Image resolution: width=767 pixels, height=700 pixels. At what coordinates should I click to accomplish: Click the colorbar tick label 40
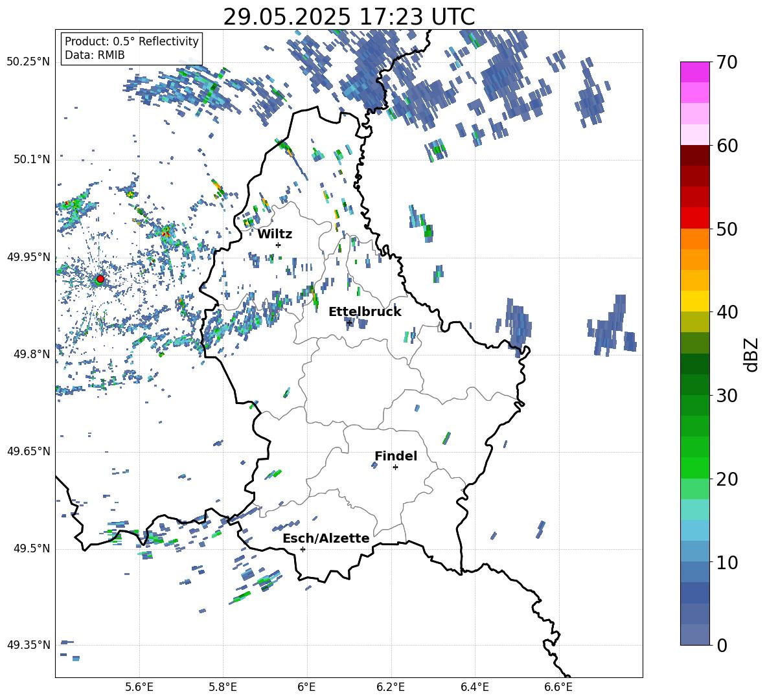click(x=726, y=312)
